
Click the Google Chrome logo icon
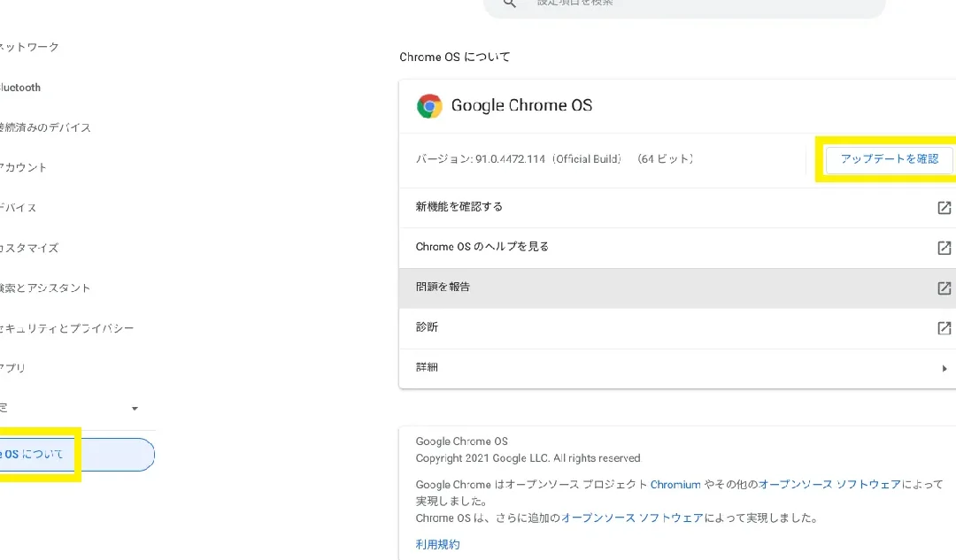point(429,106)
